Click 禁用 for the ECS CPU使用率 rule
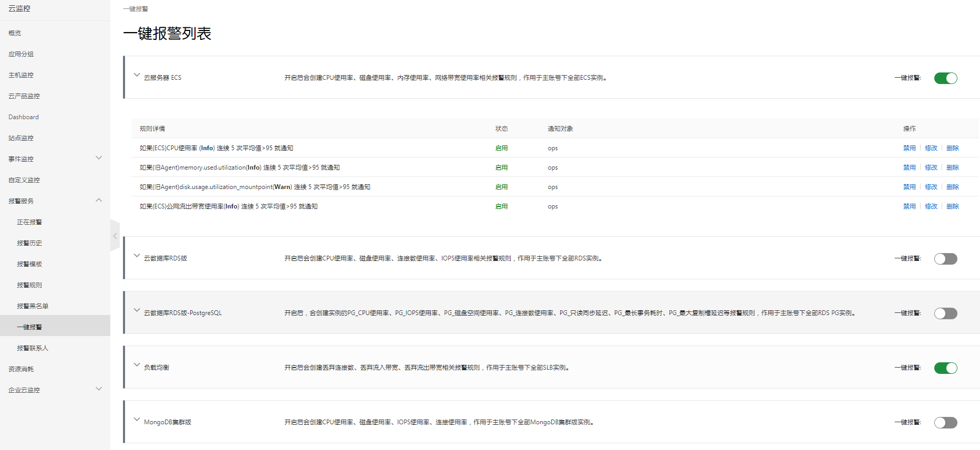 pyautogui.click(x=909, y=148)
